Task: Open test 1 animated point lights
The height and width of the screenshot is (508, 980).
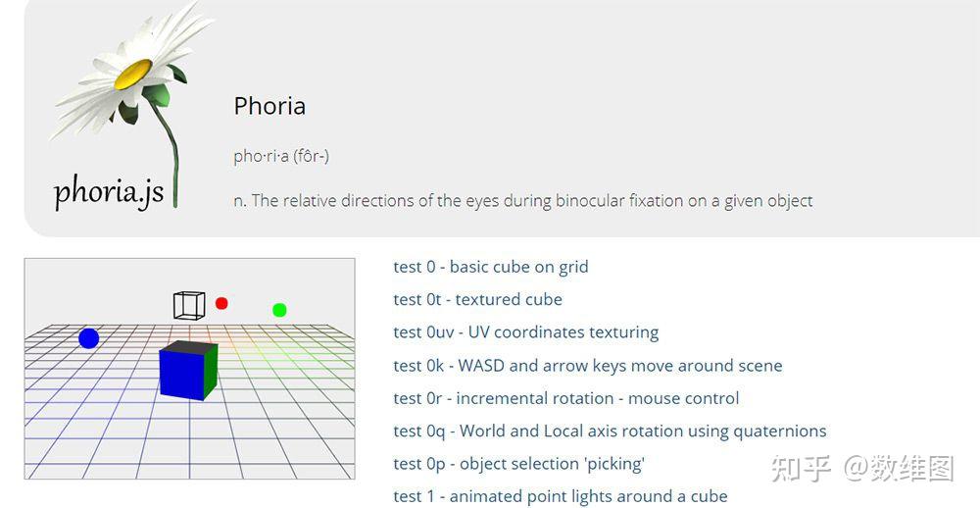Action: 561,496
